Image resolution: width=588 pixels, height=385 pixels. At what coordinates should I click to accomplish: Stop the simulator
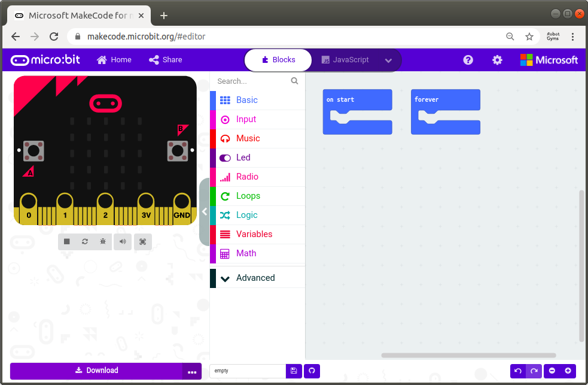click(x=67, y=242)
